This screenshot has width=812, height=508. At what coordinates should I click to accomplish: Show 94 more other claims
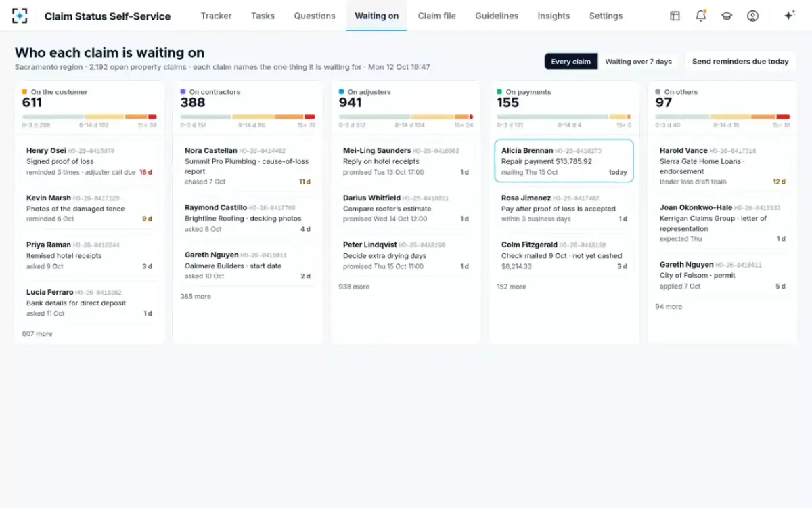click(669, 307)
